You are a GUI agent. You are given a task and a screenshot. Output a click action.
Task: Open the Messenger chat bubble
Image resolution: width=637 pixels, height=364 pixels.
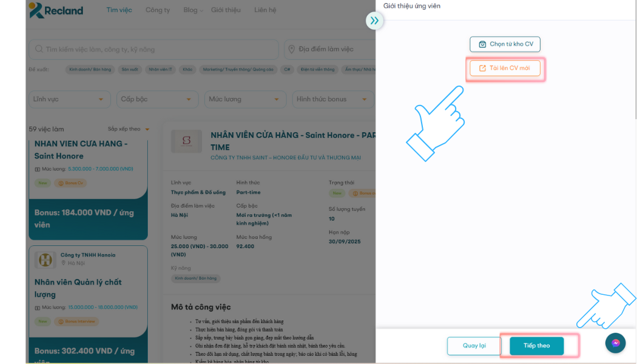click(x=616, y=343)
